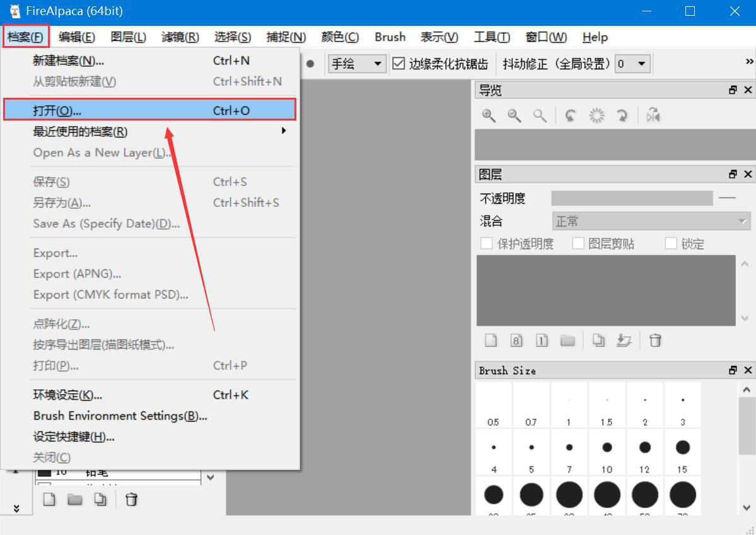
Task: Open the 滤镜(R) menu
Action: tap(180, 37)
